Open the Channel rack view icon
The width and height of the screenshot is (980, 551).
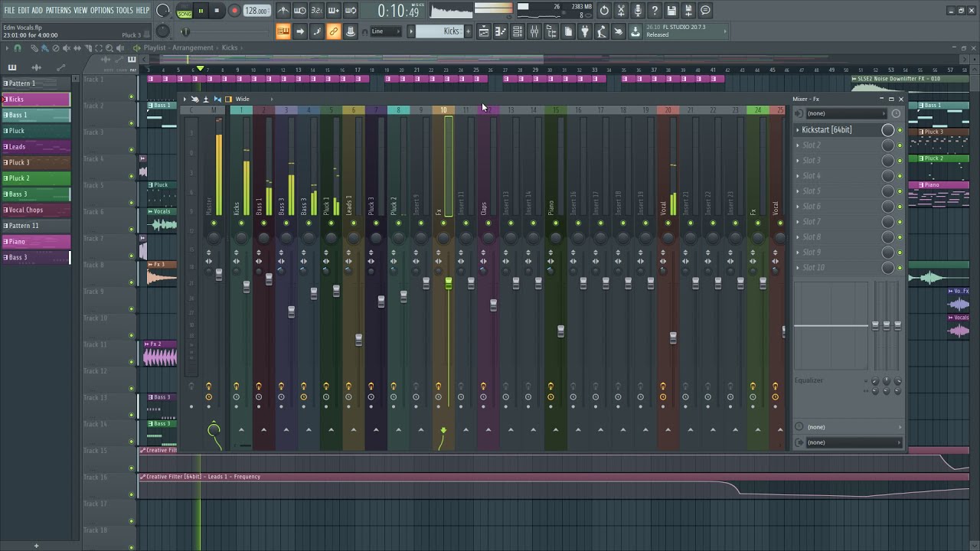pos(517,31)
